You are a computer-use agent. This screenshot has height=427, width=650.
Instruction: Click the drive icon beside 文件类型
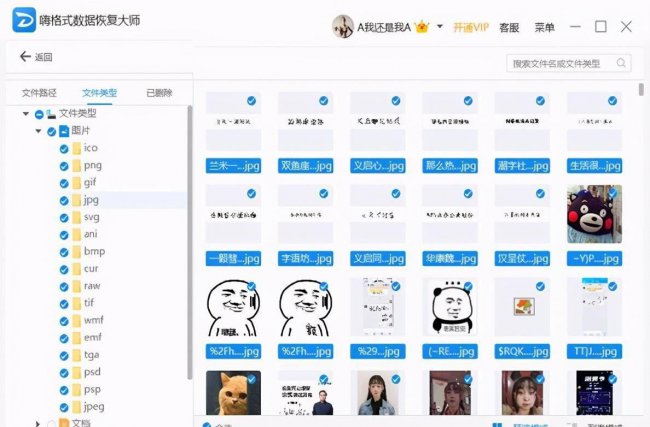tap(51, 114)
